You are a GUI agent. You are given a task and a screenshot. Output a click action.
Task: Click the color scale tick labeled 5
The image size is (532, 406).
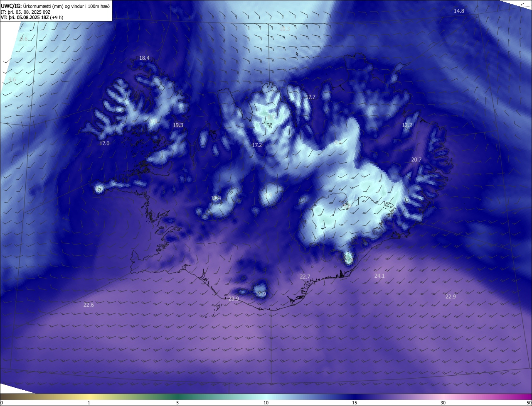click(177, 403)
